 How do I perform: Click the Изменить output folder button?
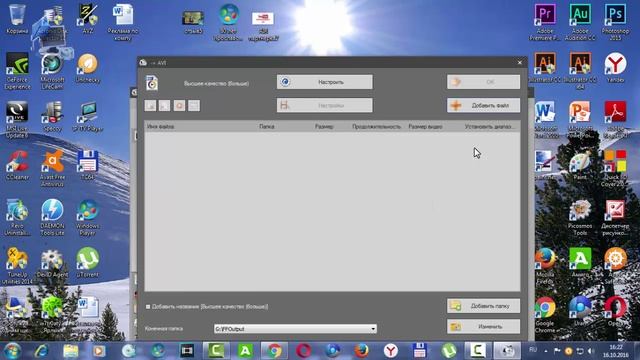(x=483, y=327)
